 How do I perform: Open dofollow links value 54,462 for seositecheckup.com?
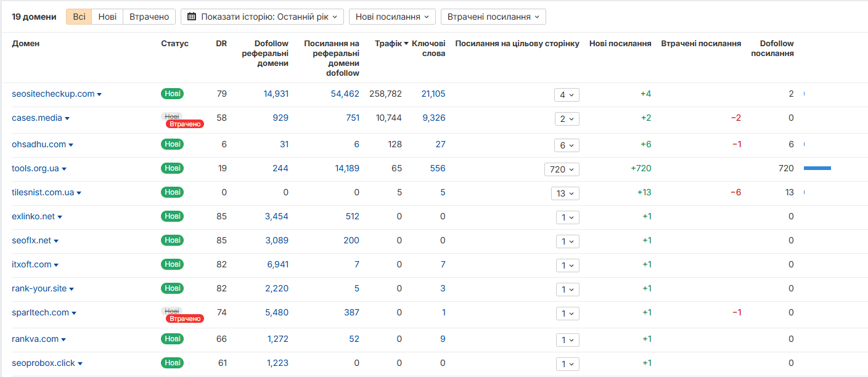click(345, 94)
